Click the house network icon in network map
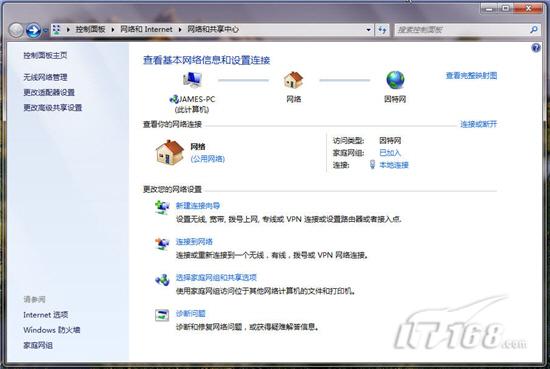The image size is (550, 369). (293, 80)
